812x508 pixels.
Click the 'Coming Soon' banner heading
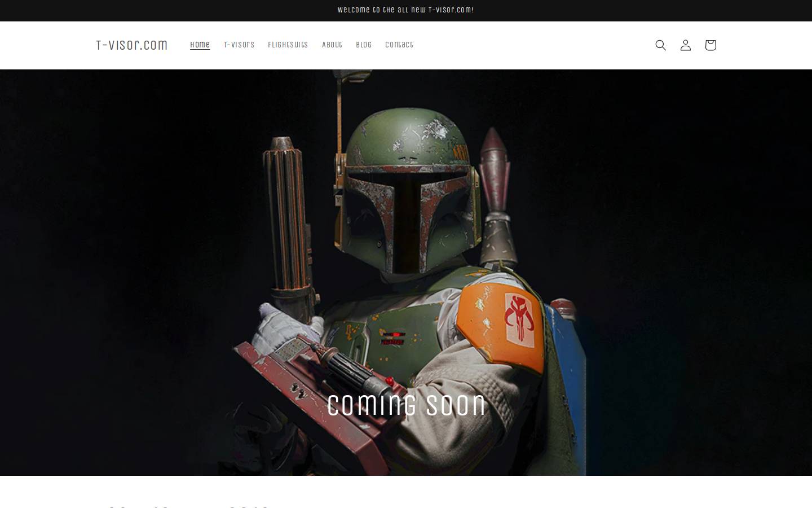pyautogui.click(x=406, y=405)
